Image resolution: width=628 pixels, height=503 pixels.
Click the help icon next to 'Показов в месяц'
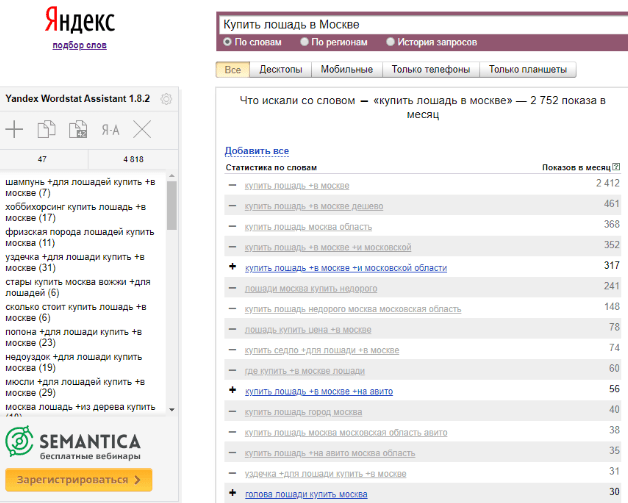coord(616,167)
